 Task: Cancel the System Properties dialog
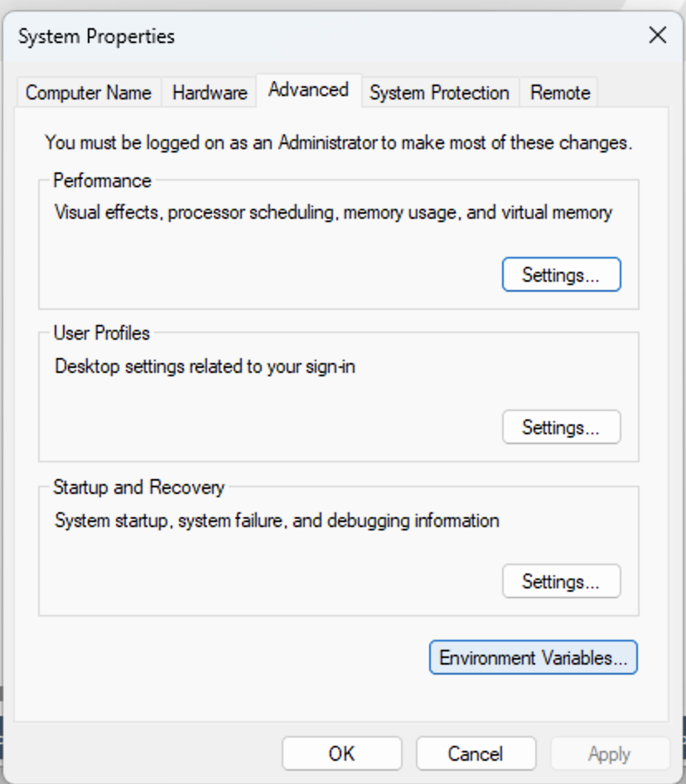[x=476, y=753]
